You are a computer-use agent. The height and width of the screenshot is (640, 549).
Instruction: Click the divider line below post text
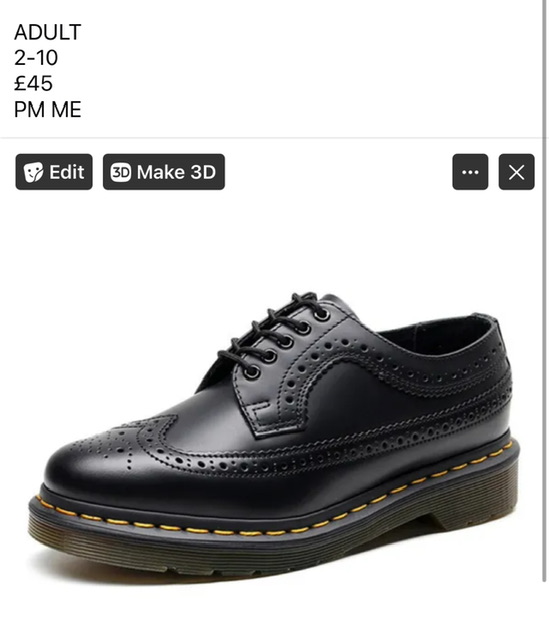coord(271,138)
